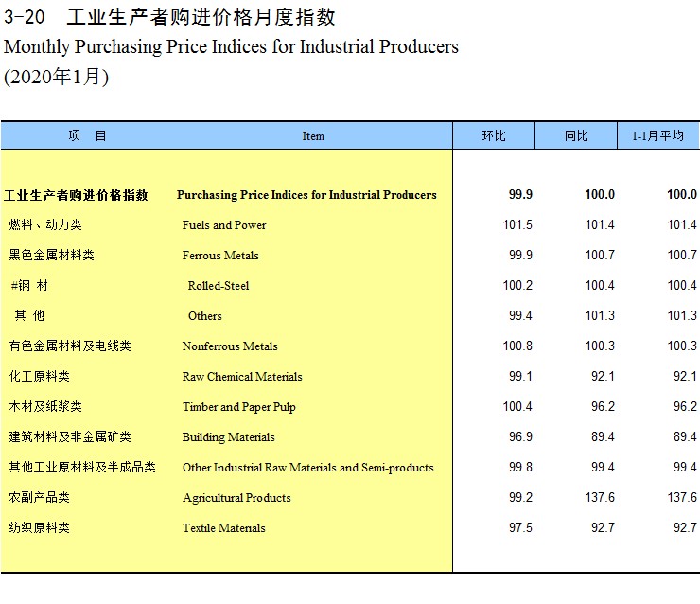700x604 pixels.
Task: Click 1-1月平均 value 101.4 for Fuels and Power
Action: coord(682,224)
